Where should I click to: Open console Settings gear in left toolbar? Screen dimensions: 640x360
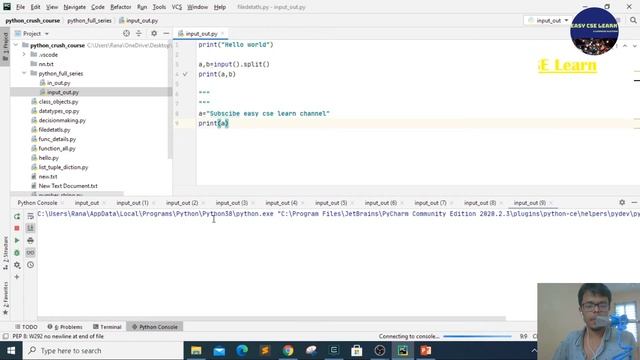pos(17,265)
